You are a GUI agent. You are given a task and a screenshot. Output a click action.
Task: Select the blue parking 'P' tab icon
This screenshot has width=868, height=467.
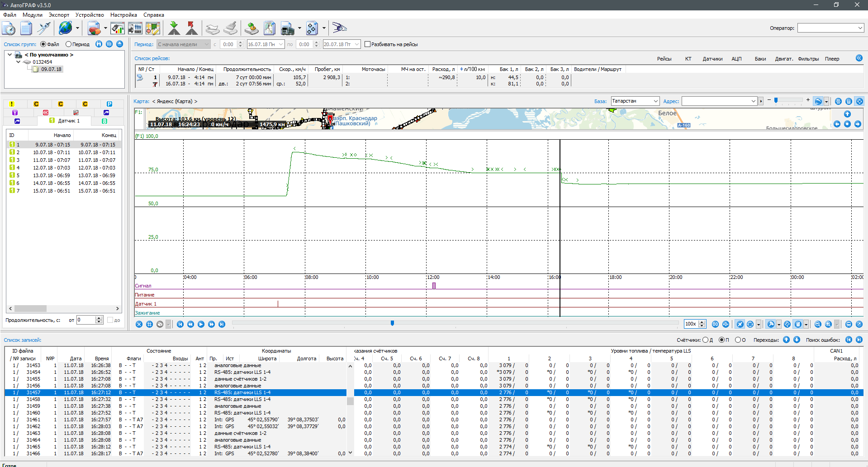click(x=109, y=104)
